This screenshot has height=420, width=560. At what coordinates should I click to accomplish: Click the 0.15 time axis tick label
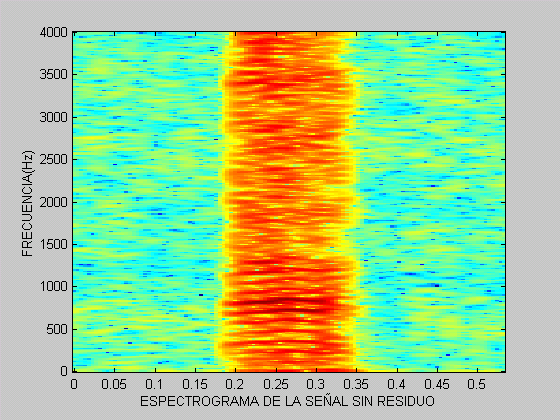195,384
